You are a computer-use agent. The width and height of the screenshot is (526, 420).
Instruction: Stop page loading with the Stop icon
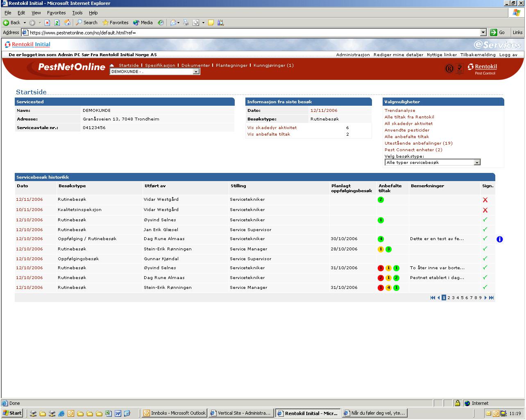(x=48, y=23)
